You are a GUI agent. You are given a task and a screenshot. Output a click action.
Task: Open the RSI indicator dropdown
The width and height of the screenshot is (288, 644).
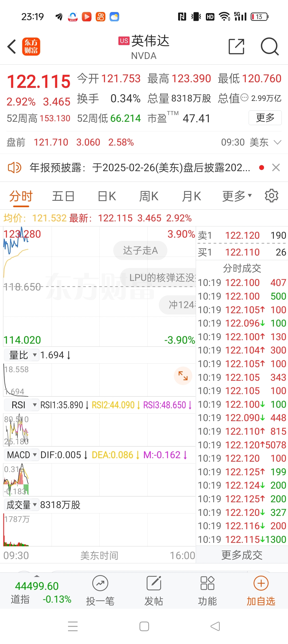point(22,405)
